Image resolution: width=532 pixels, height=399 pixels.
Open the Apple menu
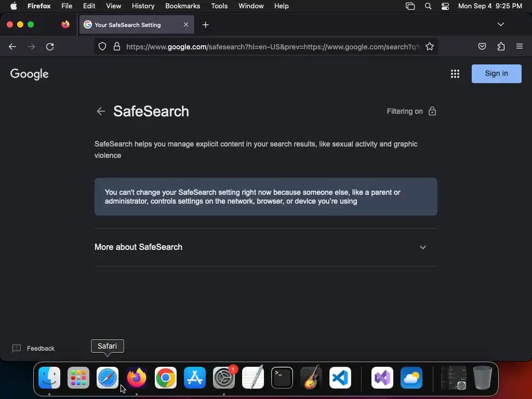(14, 6)
